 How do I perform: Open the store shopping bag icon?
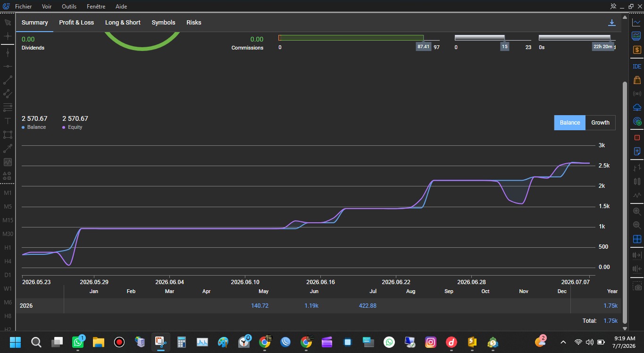(x=637, y=80)
